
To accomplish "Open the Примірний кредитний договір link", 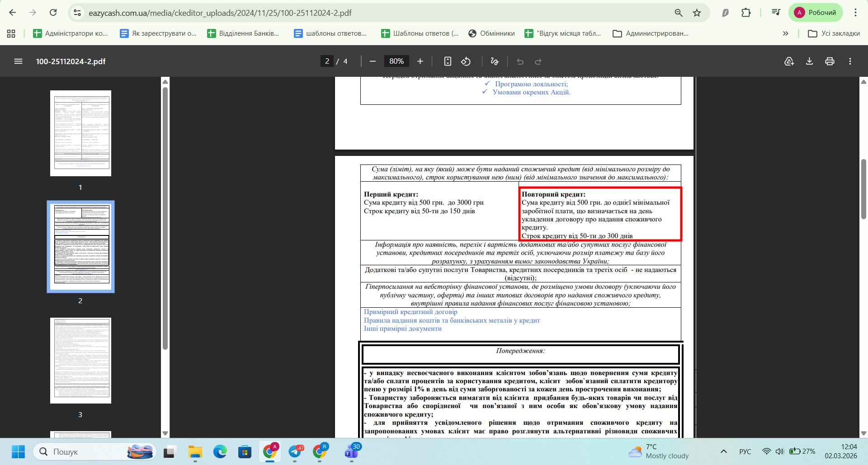I will pos(410,312).
